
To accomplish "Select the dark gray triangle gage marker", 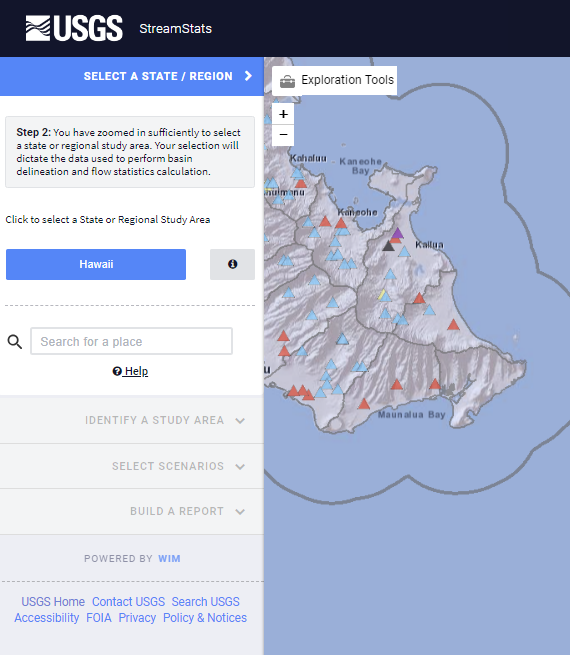I will tap(388, 246).
